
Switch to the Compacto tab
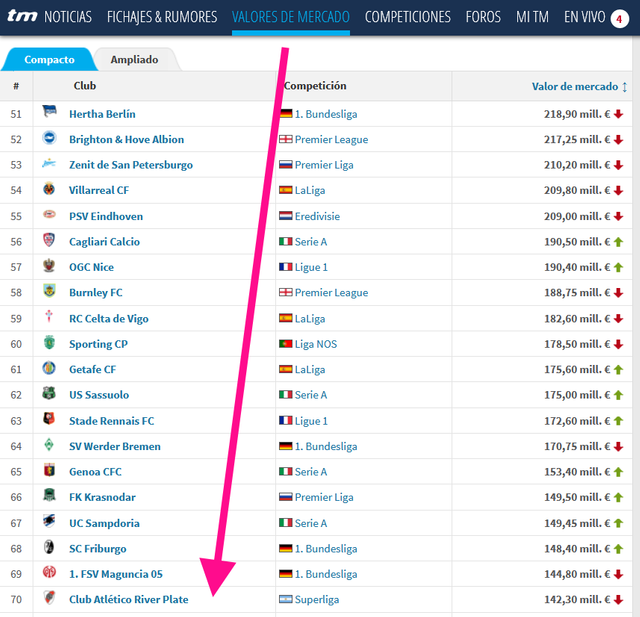[49, 60]
